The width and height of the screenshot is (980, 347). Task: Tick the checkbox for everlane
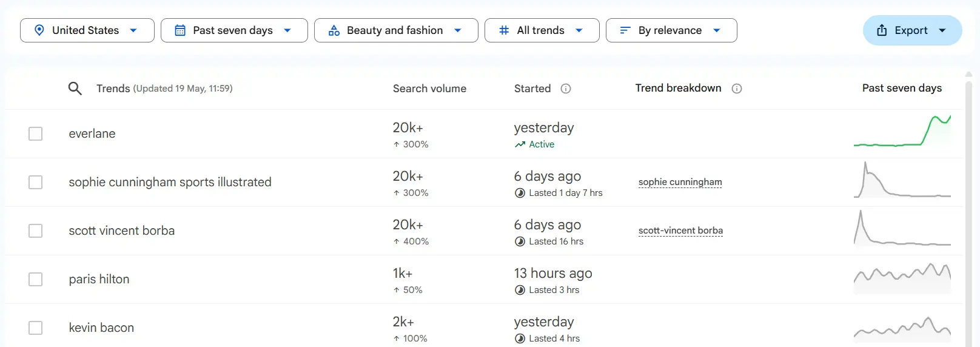point(36,133)
